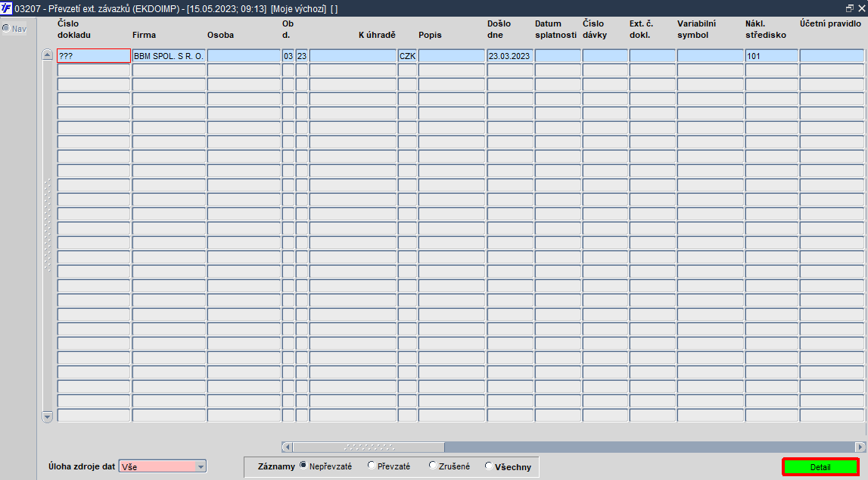Click the Datum splatnosti field in first row
868x480 pixels.
click(558, 56)
